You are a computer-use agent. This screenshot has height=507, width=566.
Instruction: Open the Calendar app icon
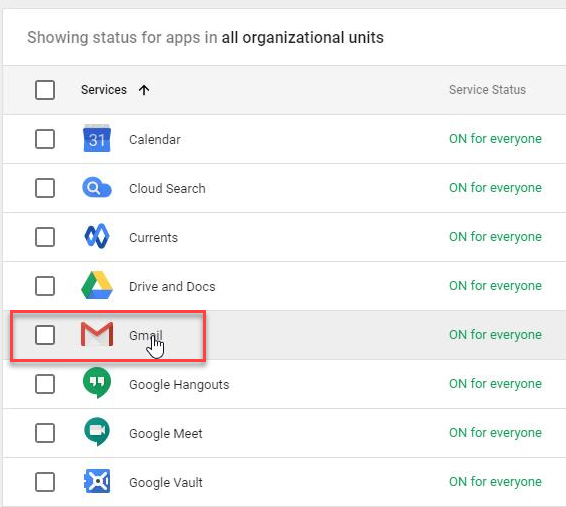(x=97, y=139)
